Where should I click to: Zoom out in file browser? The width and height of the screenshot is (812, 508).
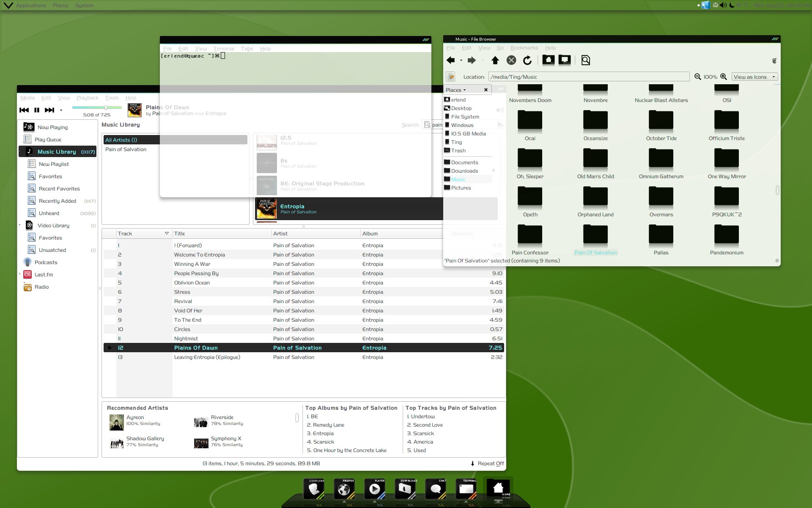tap(698, 77)
